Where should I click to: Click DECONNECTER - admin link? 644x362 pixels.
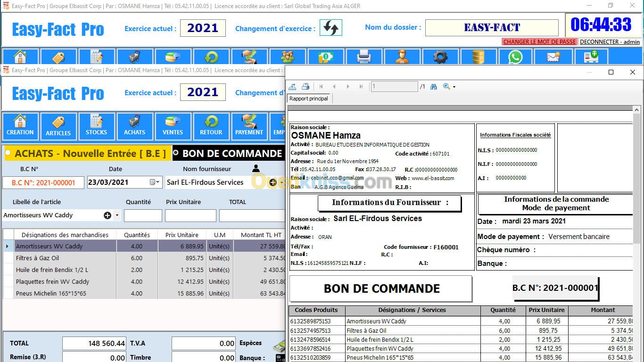pyautogui.click(x=610, y=42)
